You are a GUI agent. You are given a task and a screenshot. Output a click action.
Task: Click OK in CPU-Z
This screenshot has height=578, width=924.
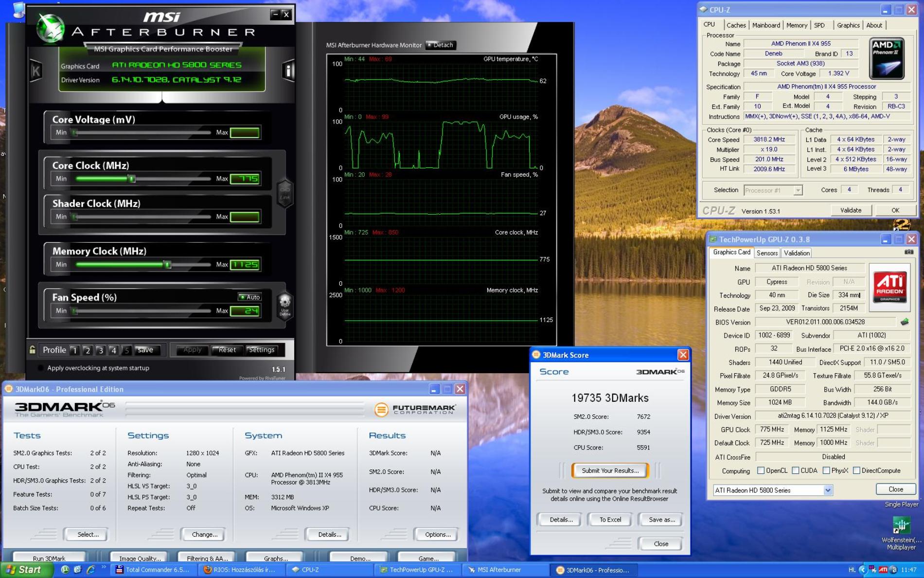coord(895,210)
